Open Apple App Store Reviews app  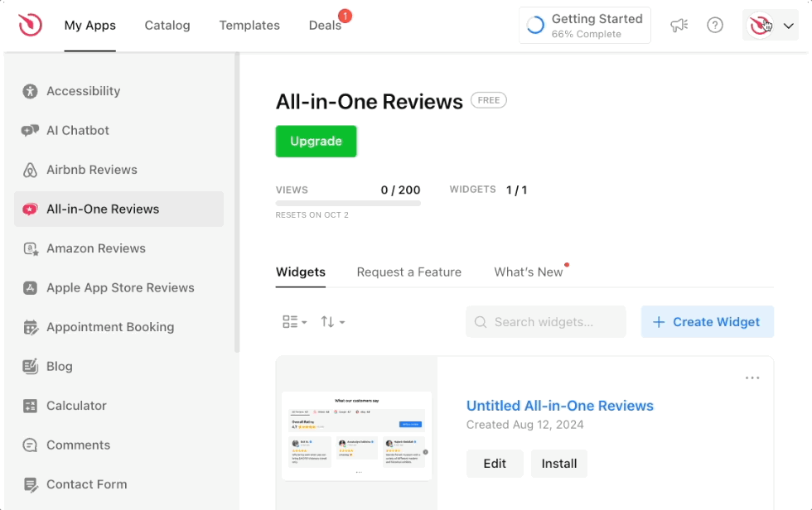coord(118,287)
